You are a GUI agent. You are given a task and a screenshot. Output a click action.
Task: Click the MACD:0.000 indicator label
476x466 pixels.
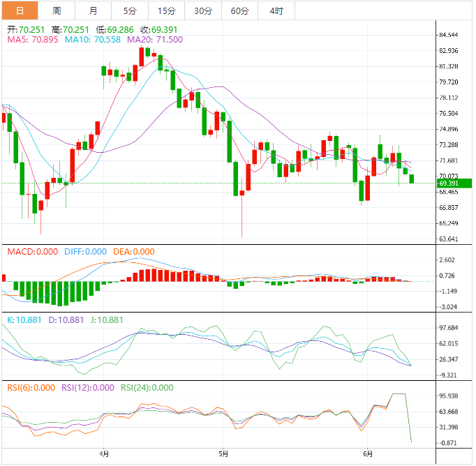[x=32, y=251]
